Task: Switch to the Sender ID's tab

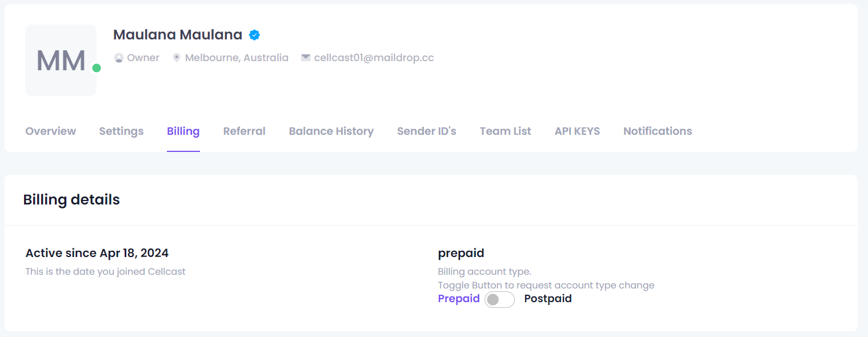Action: click(x=427, y=131)
